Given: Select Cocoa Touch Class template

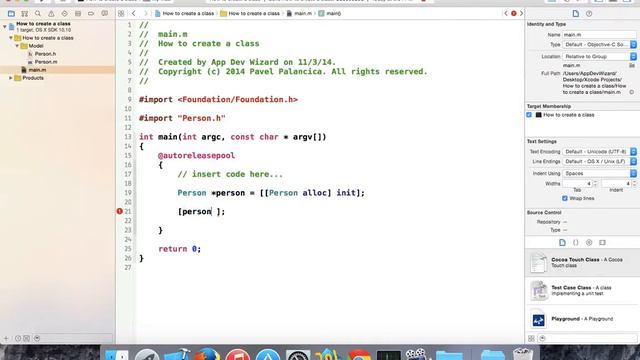Looking at the screenshot, I should tap(582, 262).
